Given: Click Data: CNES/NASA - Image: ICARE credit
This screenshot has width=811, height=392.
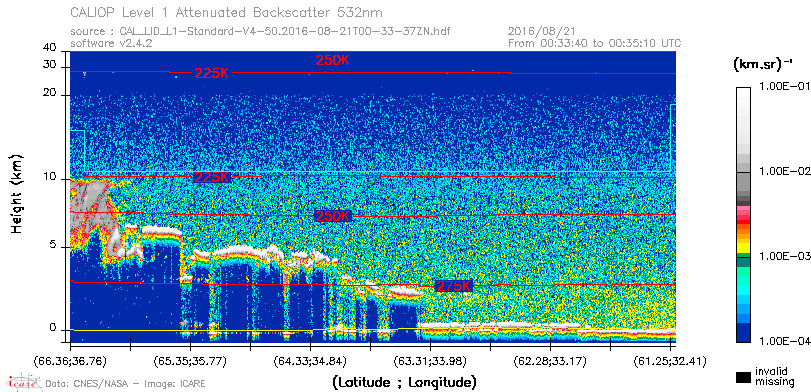Looking at the screenshot, I should (126, 384).
